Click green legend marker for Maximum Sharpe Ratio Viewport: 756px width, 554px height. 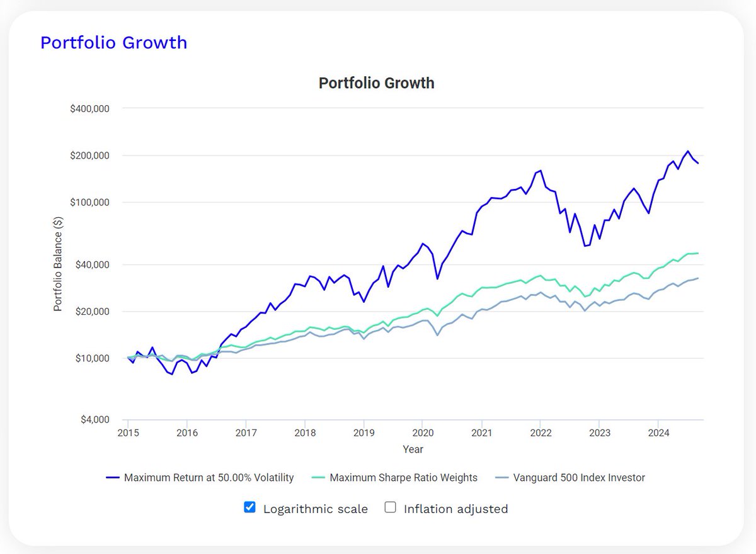point(318,478)
